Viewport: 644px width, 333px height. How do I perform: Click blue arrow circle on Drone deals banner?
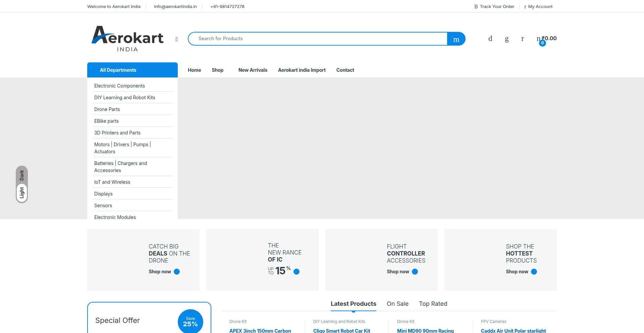coord(177,272)
